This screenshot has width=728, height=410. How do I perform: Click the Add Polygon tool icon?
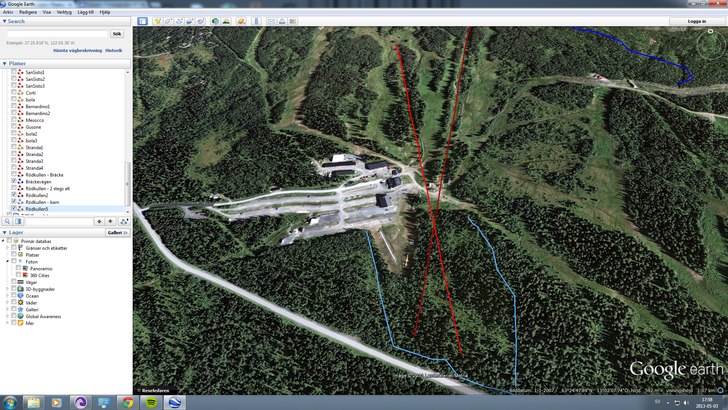pyautogui.click(x=169, y=20)
